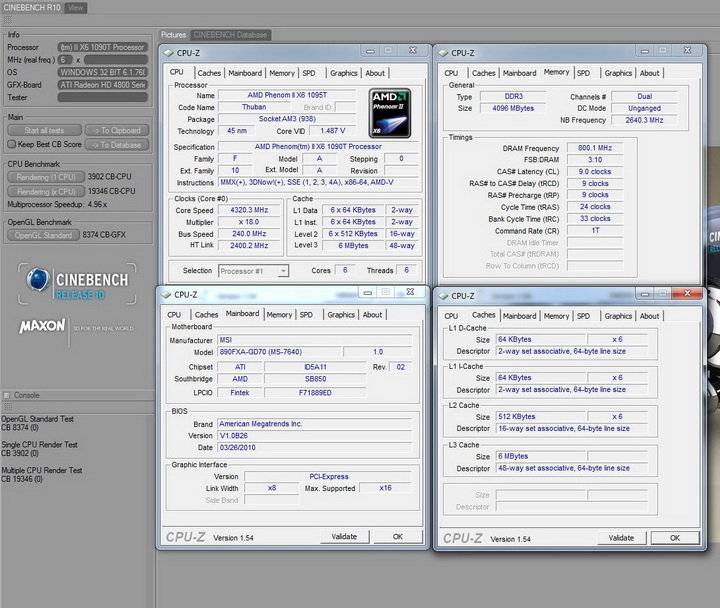Select Graphics tab in the CPU window
The height and width of the screenshot is (608, 720).
click(343, 73)
